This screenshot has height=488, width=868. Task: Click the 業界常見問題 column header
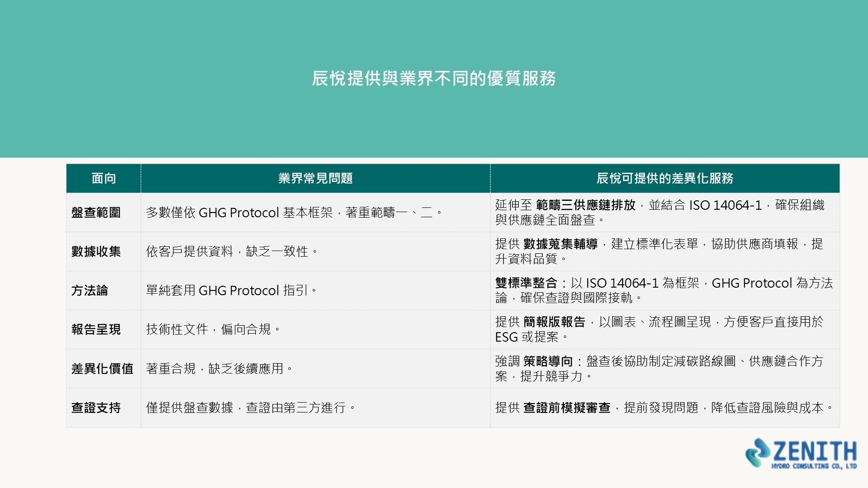coord(315,178)
